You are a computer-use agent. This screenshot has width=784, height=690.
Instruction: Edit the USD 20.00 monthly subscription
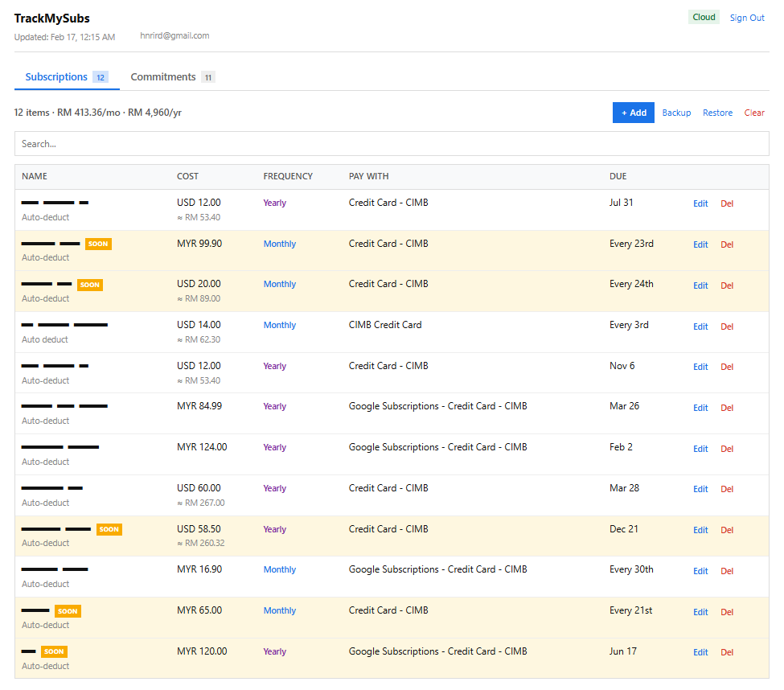[x=700, y=285]
